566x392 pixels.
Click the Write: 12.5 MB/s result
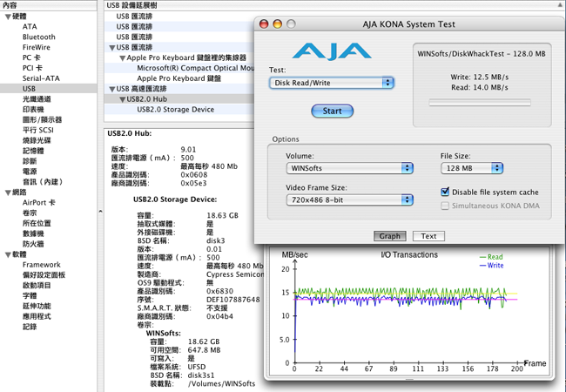click(480, 77)
